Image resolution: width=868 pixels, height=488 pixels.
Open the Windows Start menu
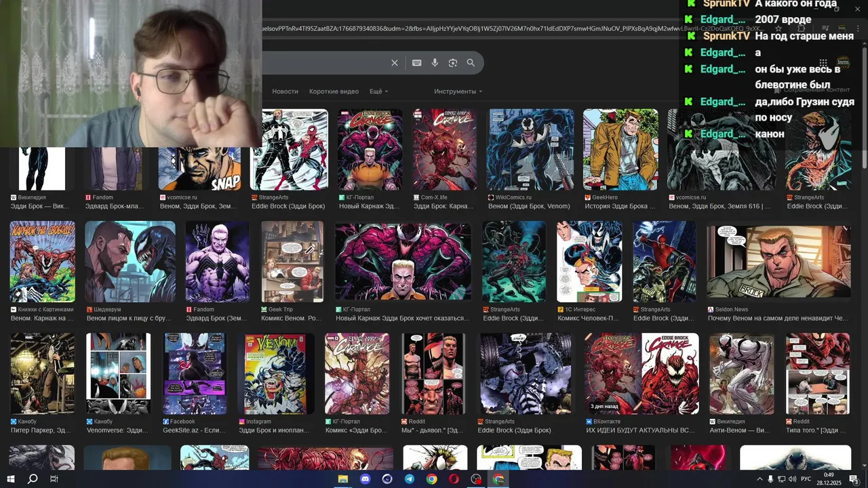coord(10,479)
